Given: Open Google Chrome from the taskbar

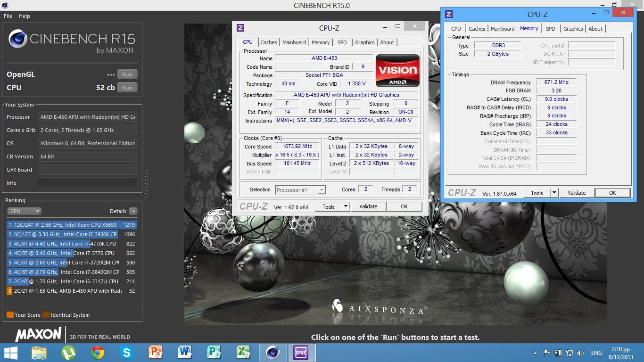Looking at the screenshot, I should point(98,353).
